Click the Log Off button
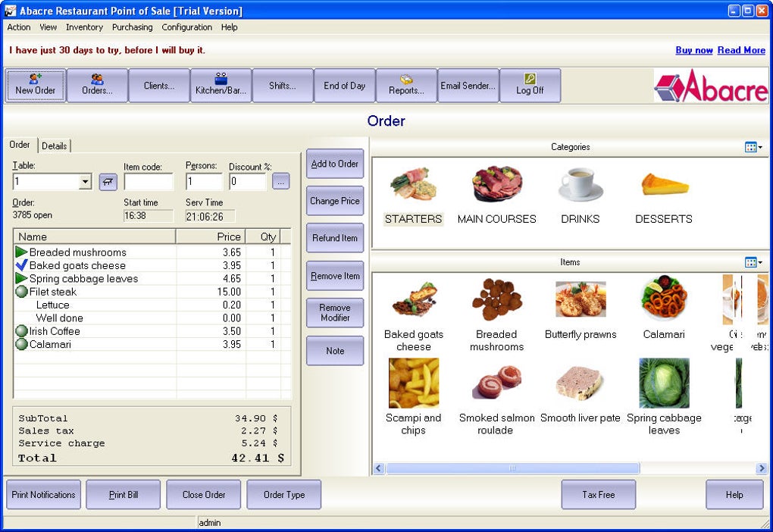Image resolution: width=773 pixels, height=532 pixels. point(530,86)
